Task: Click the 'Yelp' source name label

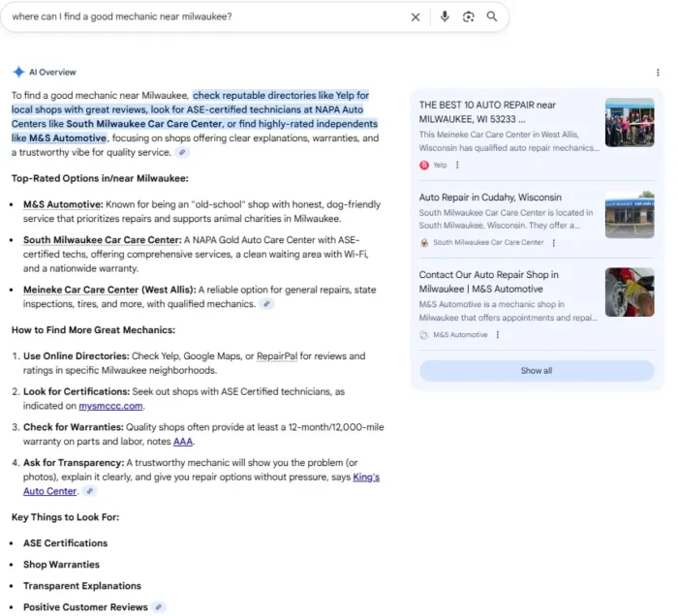Action: (x=440, y=165)
